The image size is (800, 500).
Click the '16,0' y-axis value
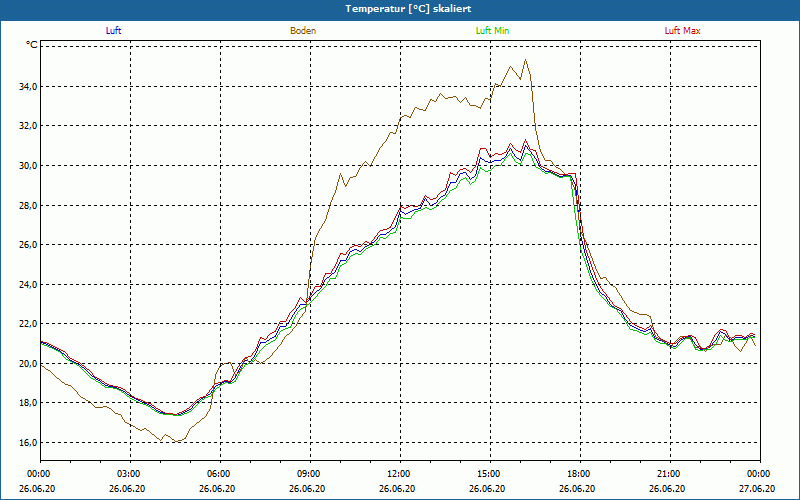point(29,443)
